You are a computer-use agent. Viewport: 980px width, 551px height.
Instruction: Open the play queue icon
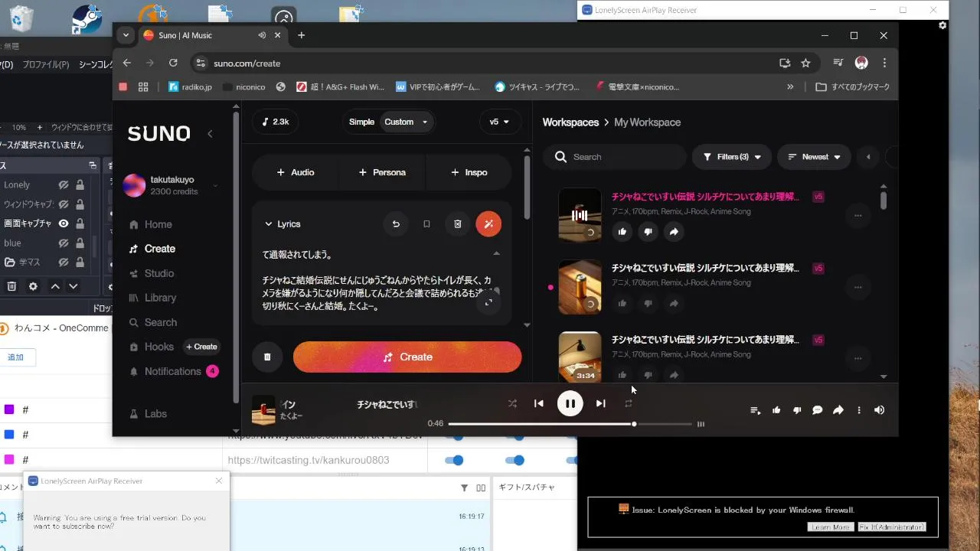tap(756, 410)
